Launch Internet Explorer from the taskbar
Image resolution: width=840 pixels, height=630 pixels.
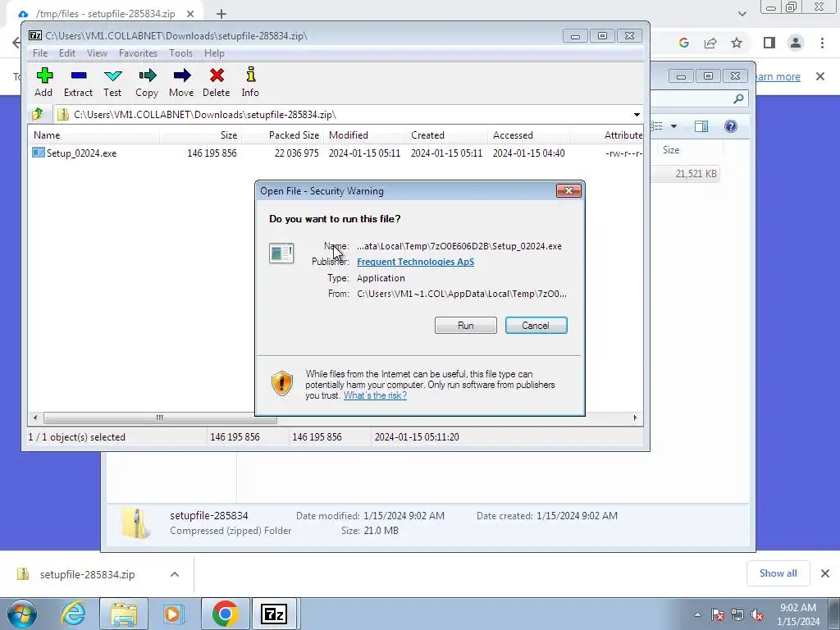click(x=73, y=614)
